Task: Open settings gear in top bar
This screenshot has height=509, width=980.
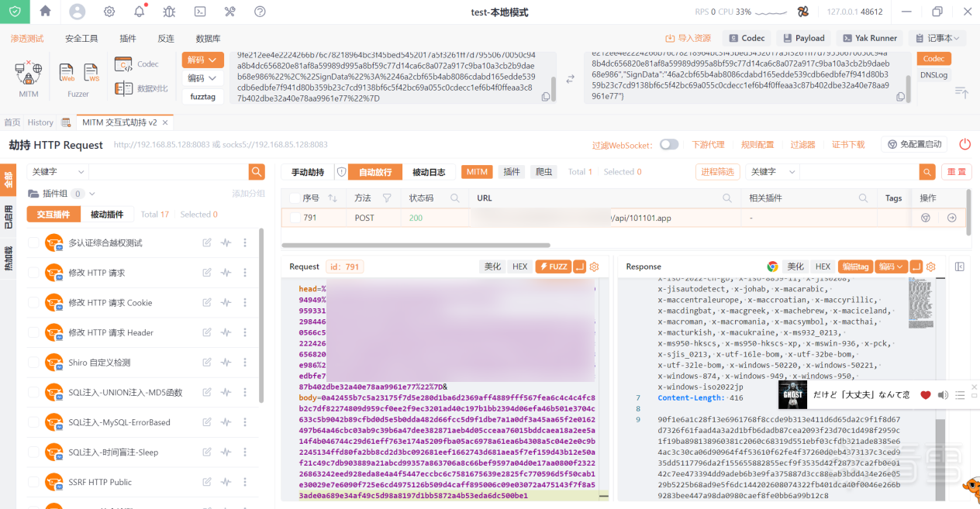Action: pos(109,12)
